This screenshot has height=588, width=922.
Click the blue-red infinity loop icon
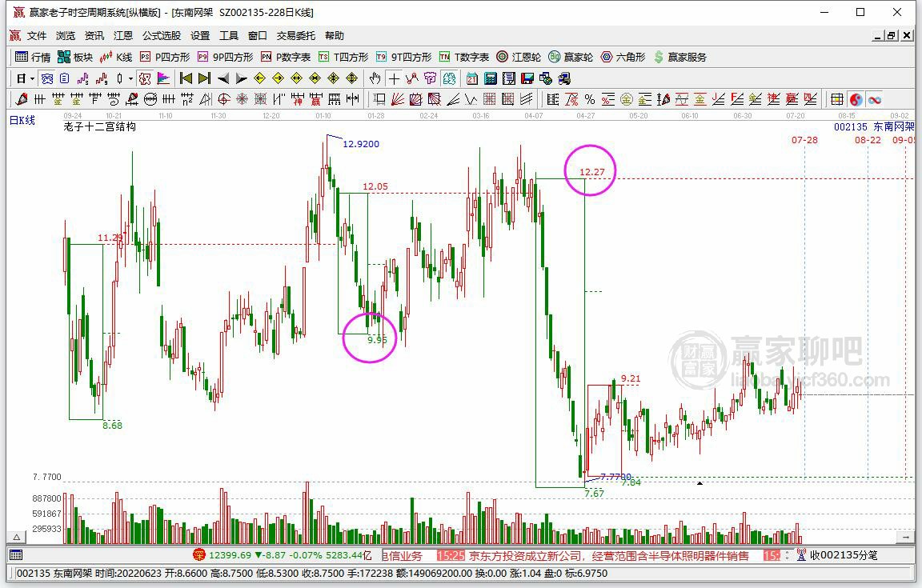pos(875,99)
